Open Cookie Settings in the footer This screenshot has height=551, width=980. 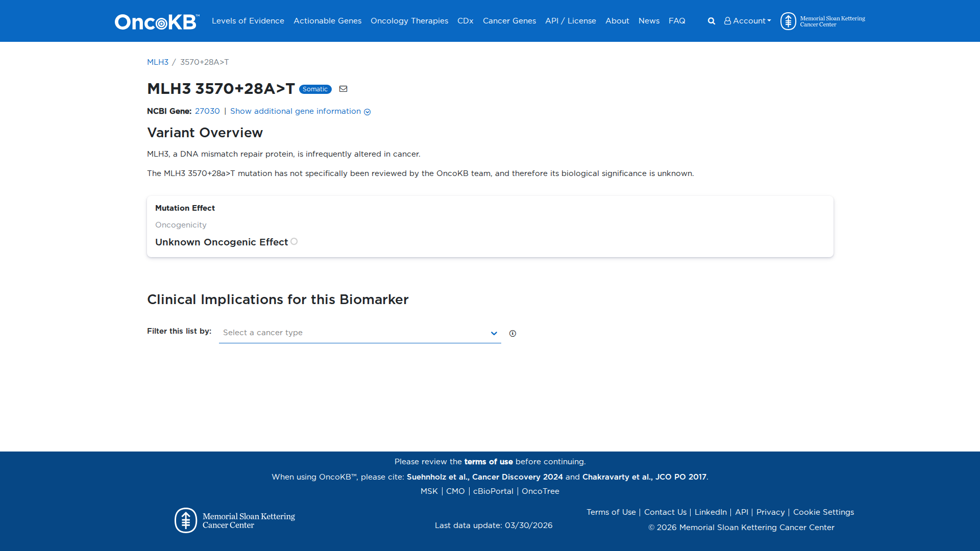coord(823,512)
